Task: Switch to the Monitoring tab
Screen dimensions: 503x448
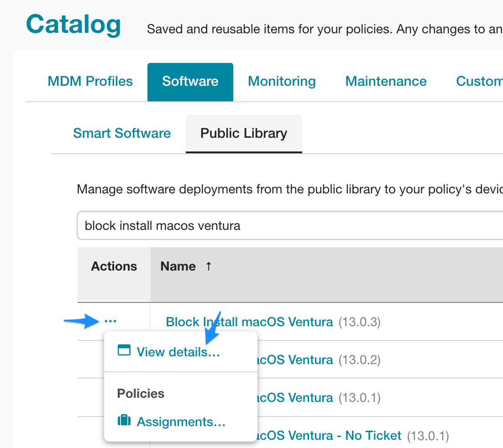Action: [282, 82]
